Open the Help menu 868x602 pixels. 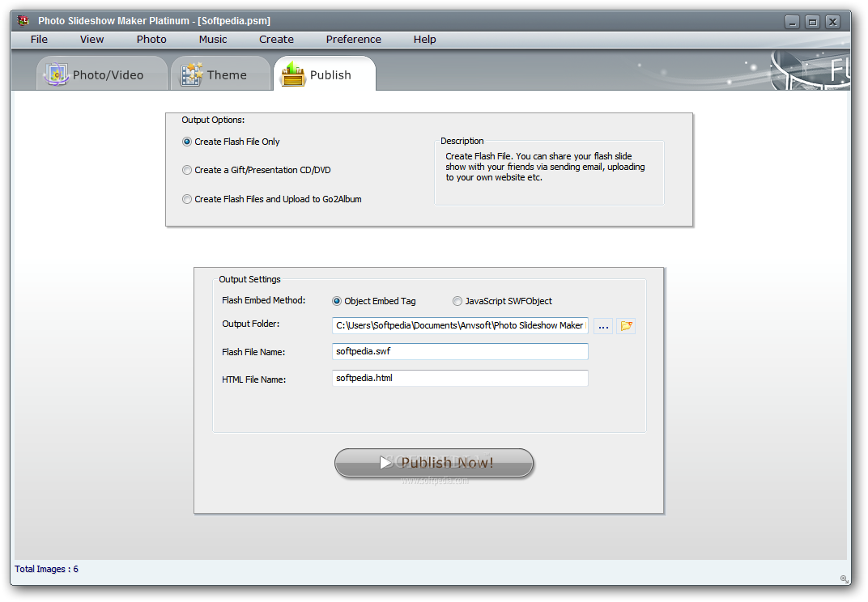pyautogui.click(x=424, y=40)
